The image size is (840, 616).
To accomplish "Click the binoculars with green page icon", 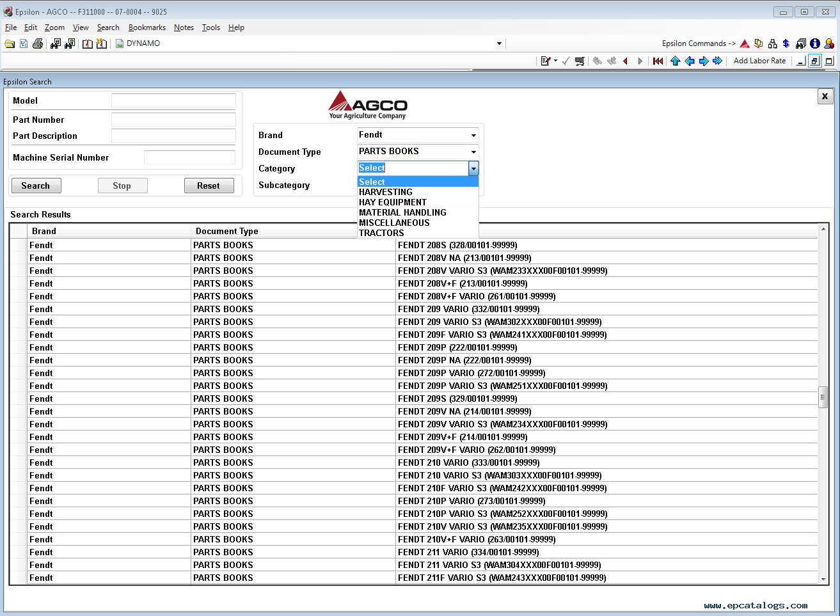I will [70, 43].
